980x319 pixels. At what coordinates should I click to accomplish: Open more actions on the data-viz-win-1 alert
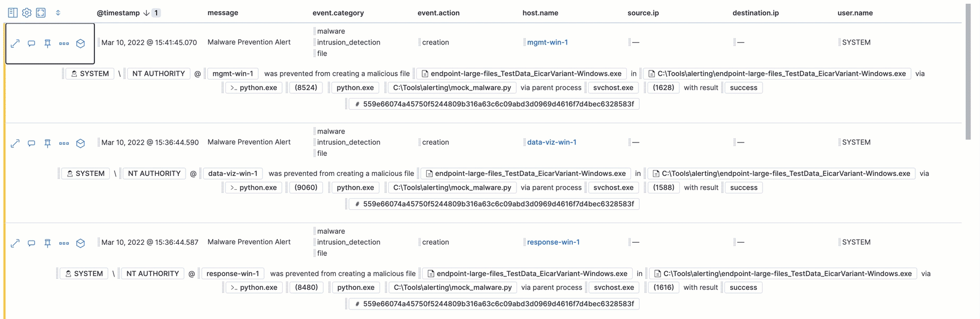(64, 143)
